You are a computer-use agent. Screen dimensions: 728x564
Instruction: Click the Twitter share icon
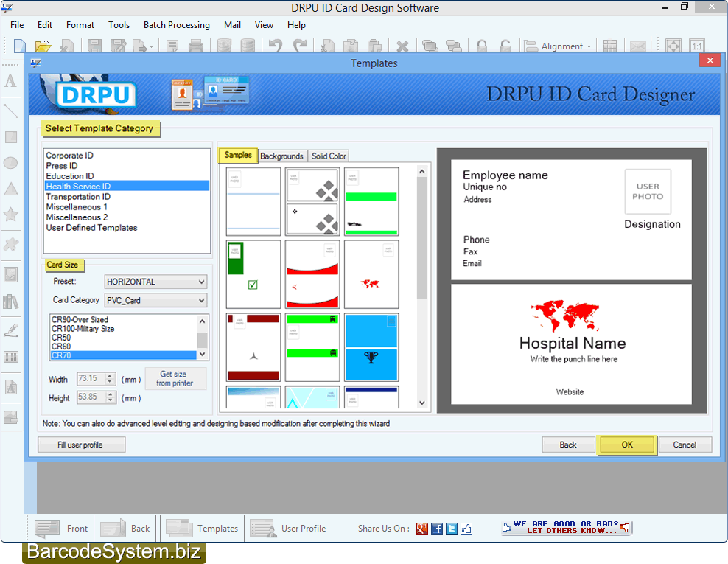coord(451,528)
